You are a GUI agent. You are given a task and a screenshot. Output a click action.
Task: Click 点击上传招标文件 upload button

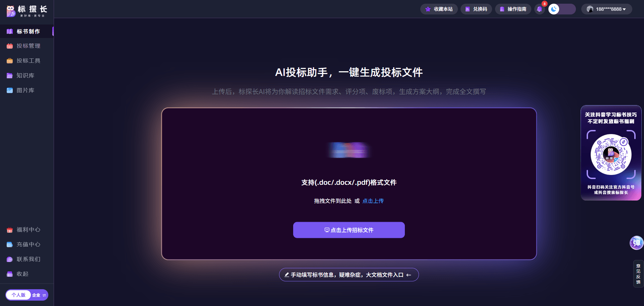pyautogui.click(x=349, y=230)
